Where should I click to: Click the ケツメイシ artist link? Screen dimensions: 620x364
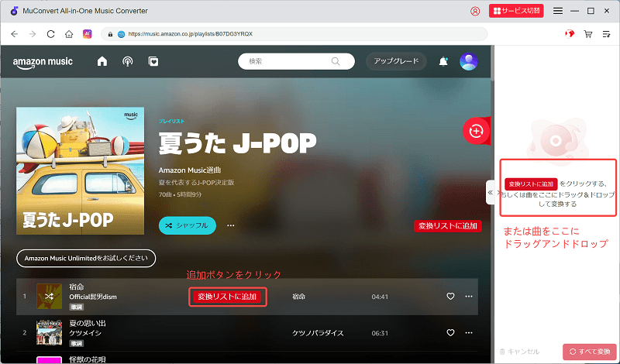pos(85,333)
